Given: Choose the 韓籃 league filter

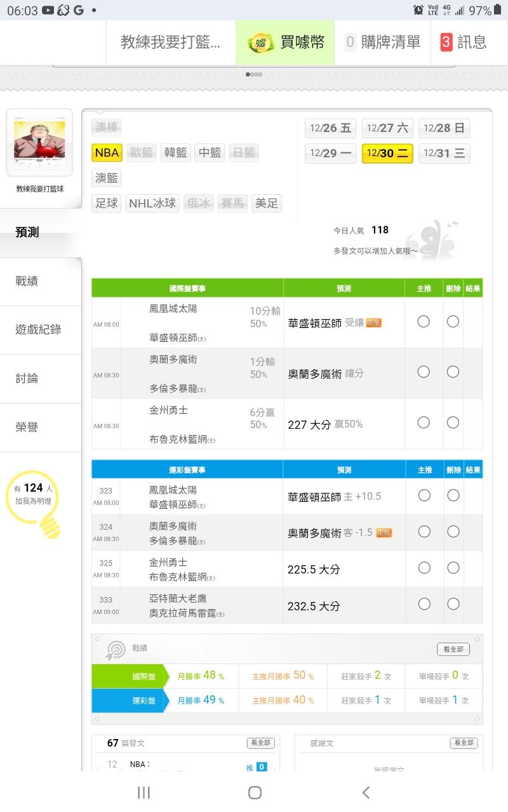Looking at the screenshot, I should [176, 153].
